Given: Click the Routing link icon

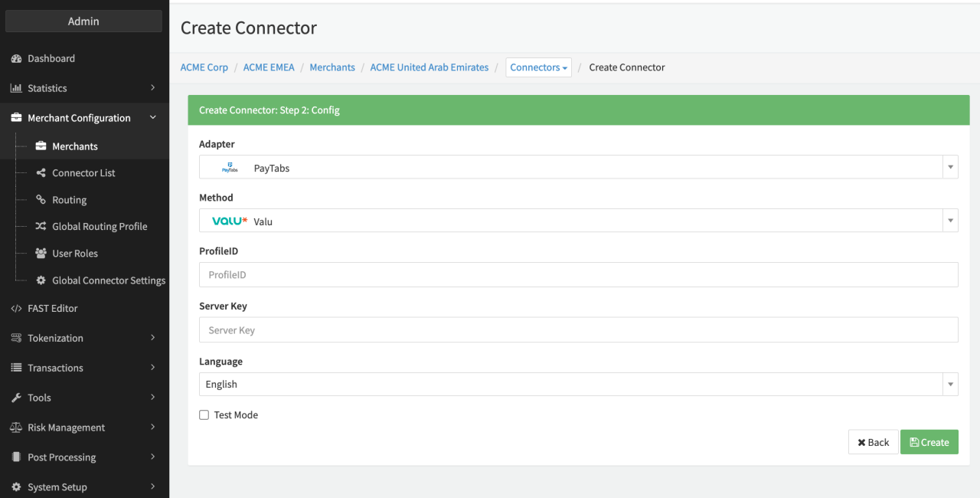Looking at the screenshot, I should coord(41,200).
